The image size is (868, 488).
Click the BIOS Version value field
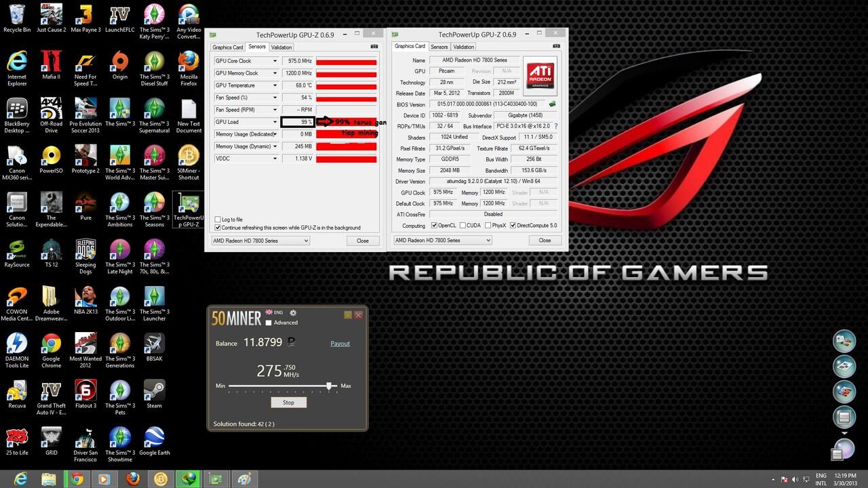[x=487, y=104]
